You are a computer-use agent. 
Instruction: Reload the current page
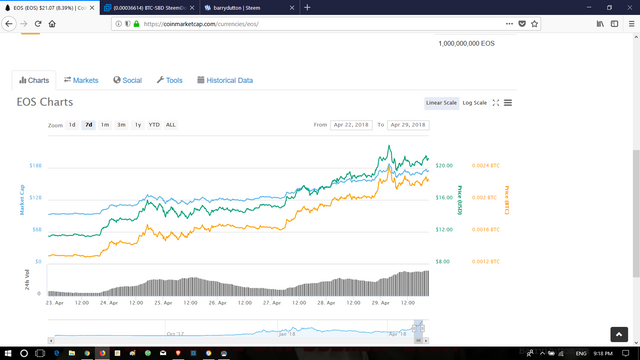point(38,24)
